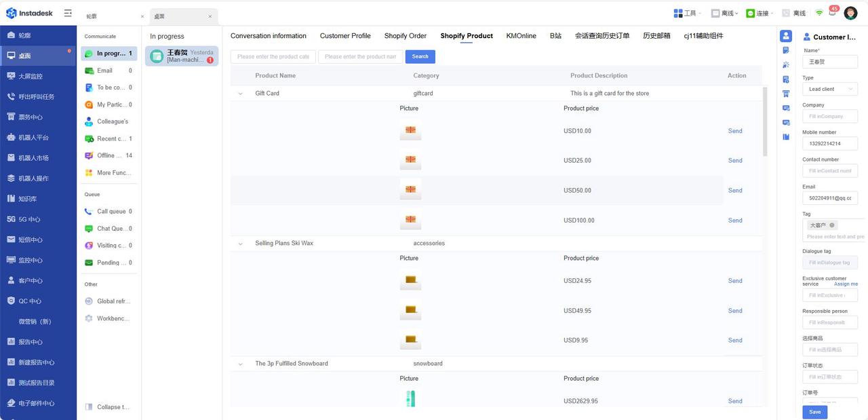Collapse The 3p Fulfilled Snowboard row
868x420 pixels.
click(x=240, y=364)
